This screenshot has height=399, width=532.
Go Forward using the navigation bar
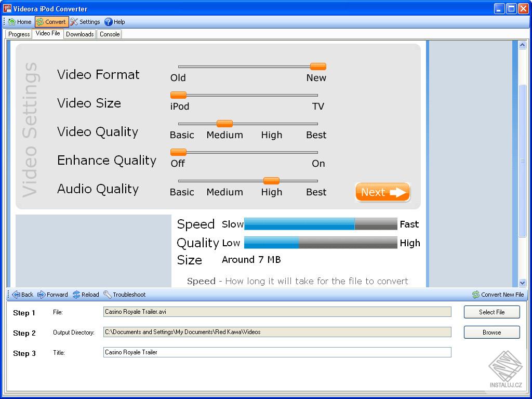(52, 295)
